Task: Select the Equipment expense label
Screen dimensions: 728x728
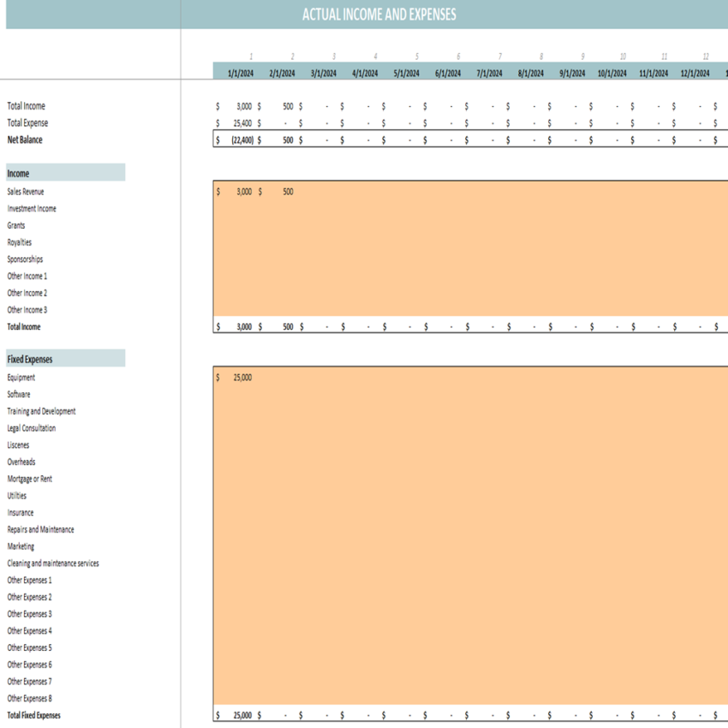Action: pos(19,377)
